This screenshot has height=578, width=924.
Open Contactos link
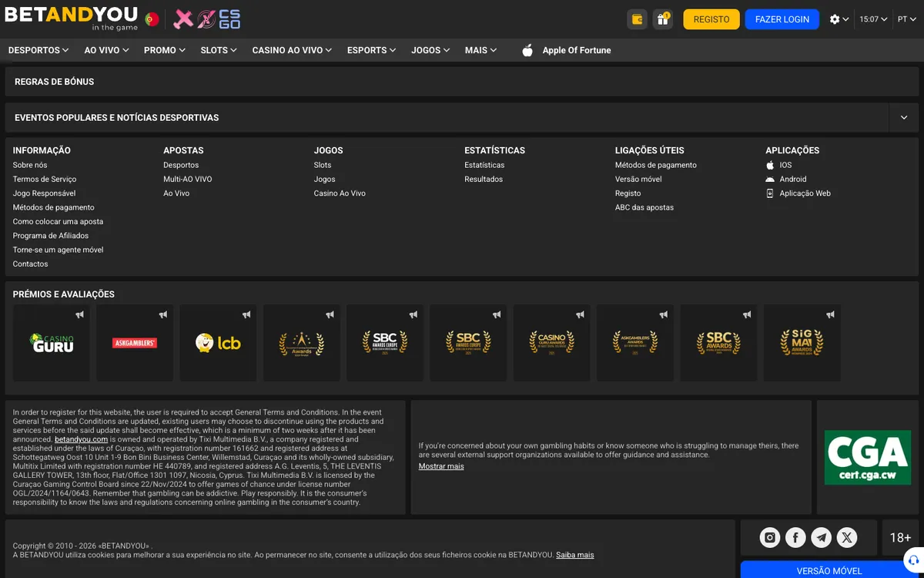pyautogui.click(x=31, y=264)
